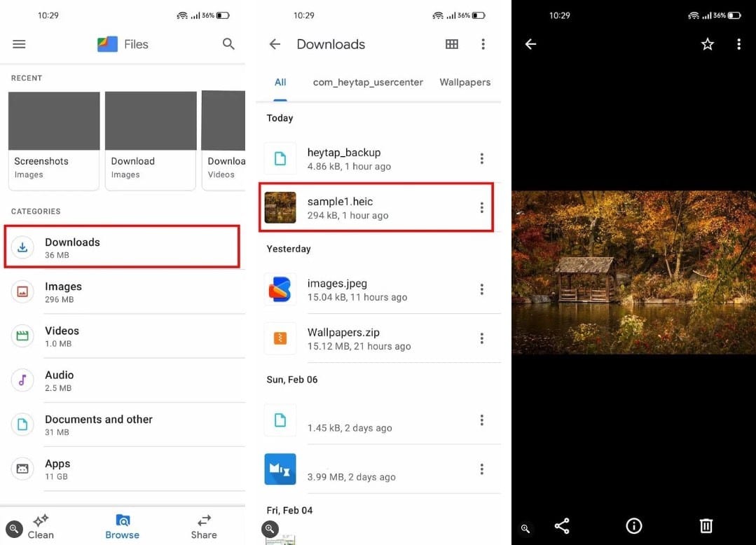The image size is (756, 545).
Task: Open the Downloads category
Action: pos(72,247)
